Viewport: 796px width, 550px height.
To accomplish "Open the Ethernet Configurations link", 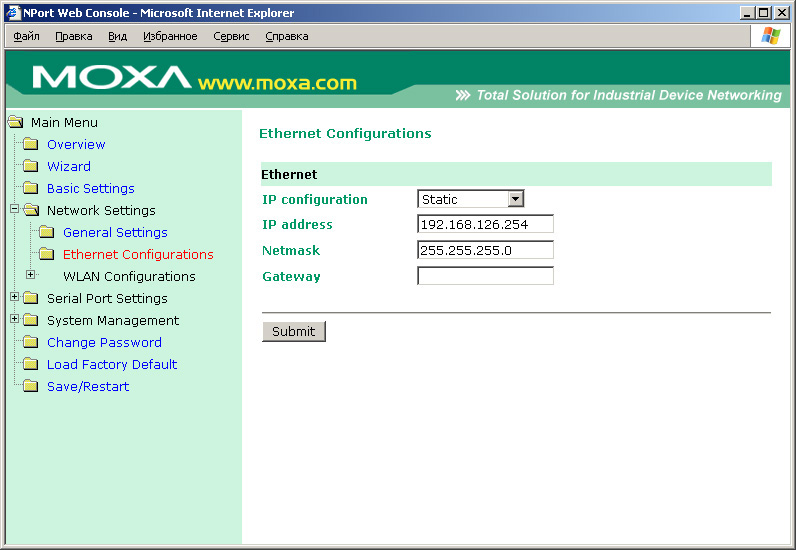I will tap(138, 255).
